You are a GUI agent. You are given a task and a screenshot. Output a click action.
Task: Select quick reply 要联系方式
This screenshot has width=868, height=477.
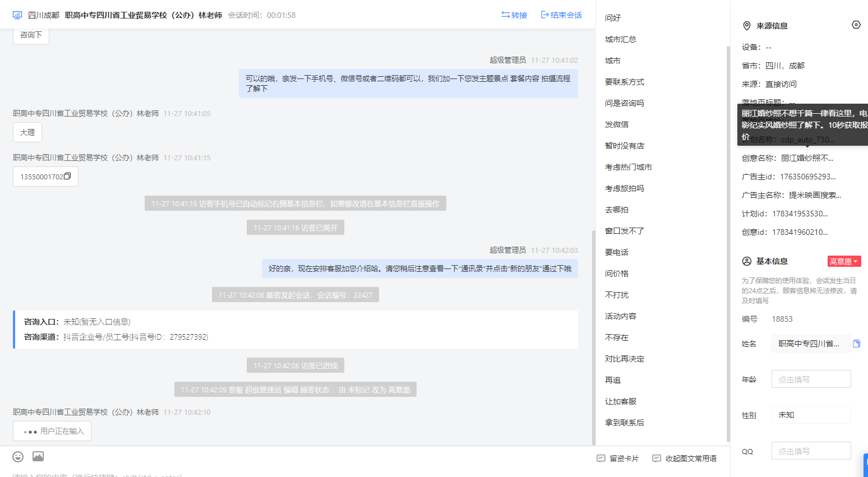(625, 82)
